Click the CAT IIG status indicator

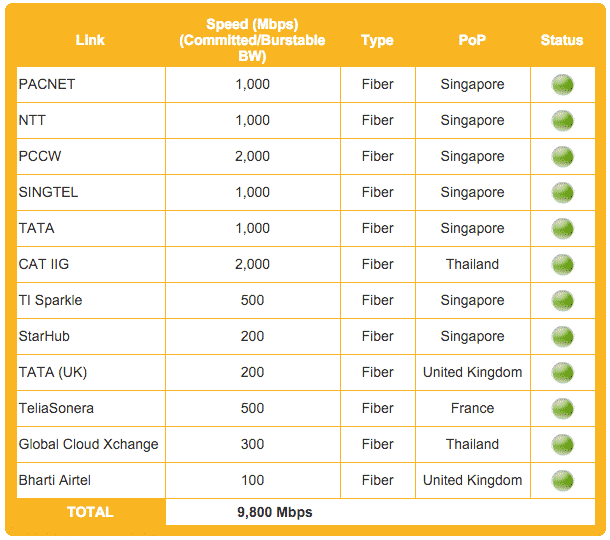tap(562, 265)
